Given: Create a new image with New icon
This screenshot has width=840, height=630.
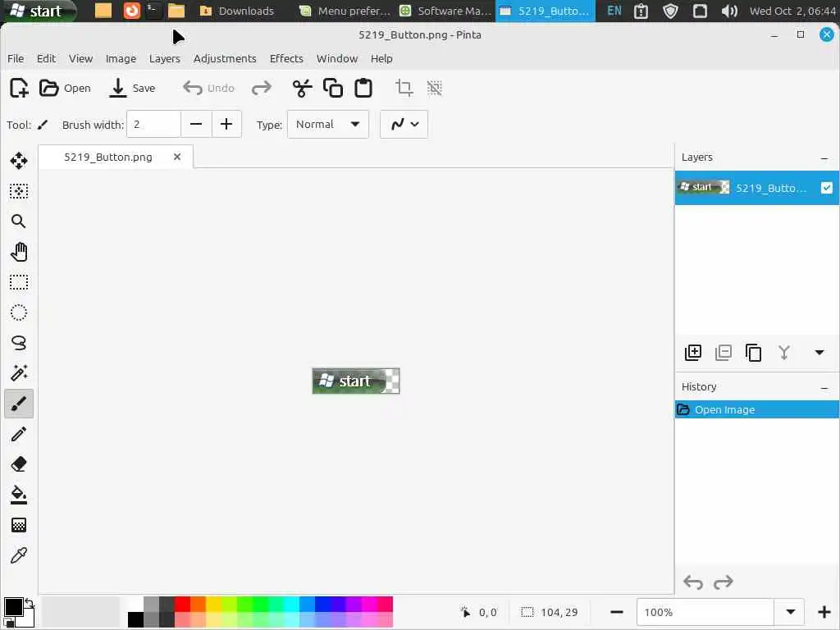Looking at the screenshot, I should point(19,88).
